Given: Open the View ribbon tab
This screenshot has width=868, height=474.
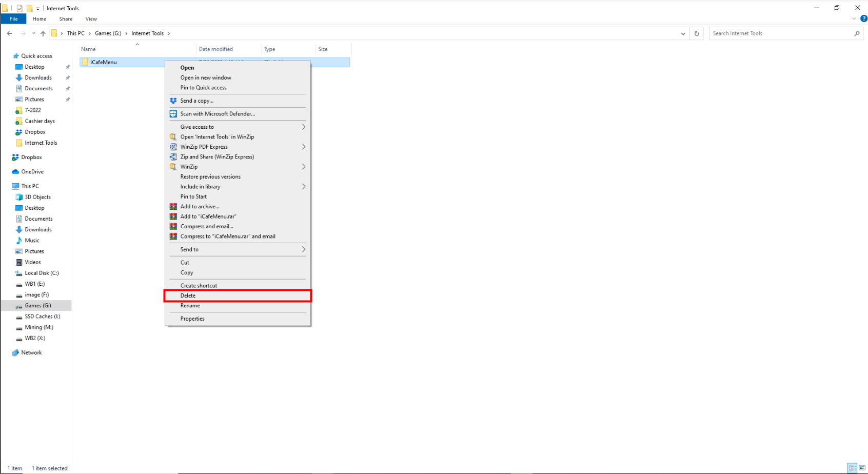Looking at the screenshot, I should [91, 19].
